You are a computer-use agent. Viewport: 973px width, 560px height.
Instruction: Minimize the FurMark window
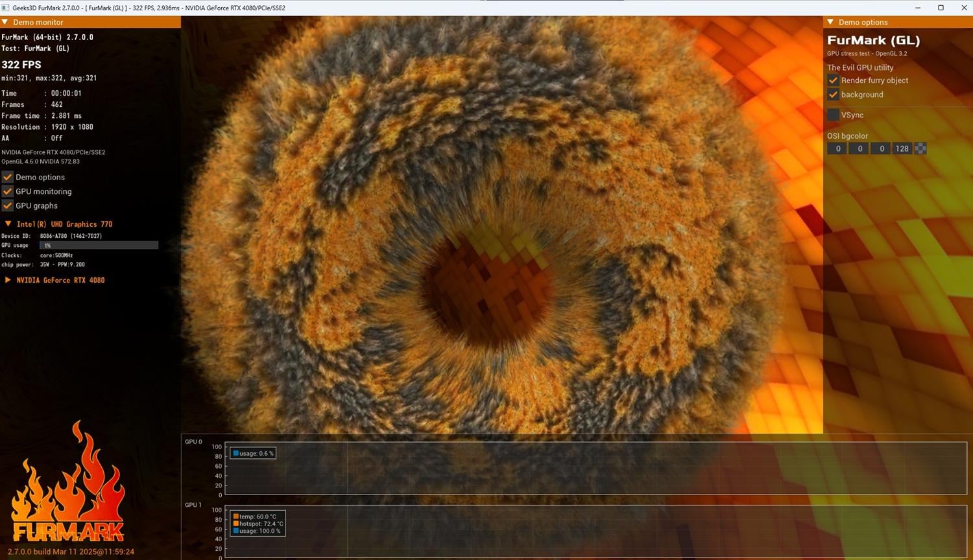pos(918,8)
